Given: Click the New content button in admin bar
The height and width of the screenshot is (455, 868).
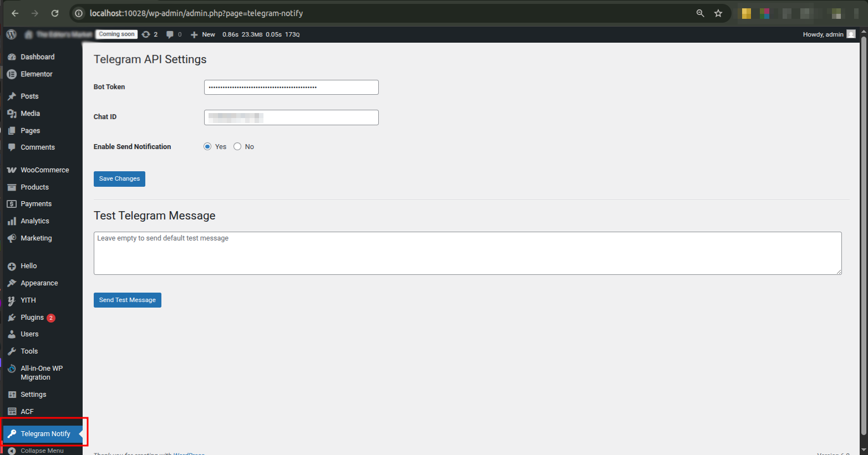Looking at the screenshot, I should [x=202, y=34].
